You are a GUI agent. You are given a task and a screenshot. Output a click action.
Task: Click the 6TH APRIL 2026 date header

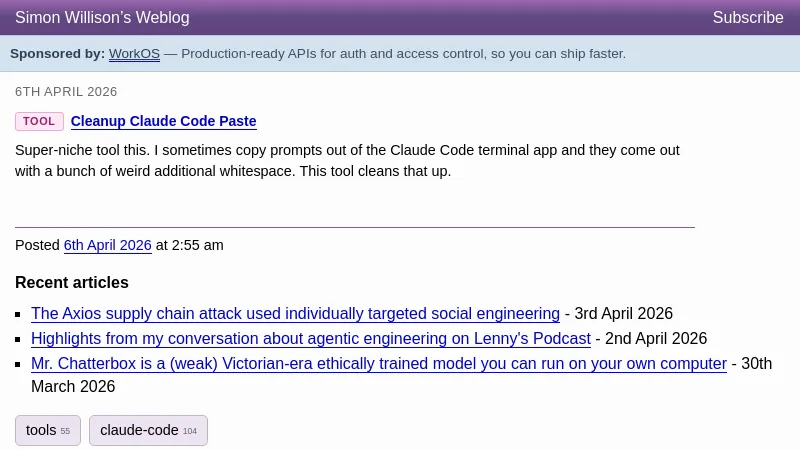66,92
